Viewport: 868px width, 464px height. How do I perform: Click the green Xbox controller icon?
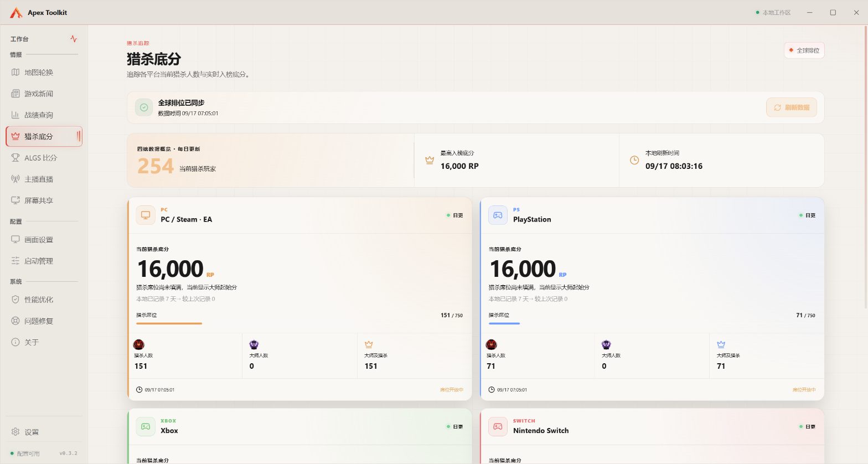click(146, 426)
